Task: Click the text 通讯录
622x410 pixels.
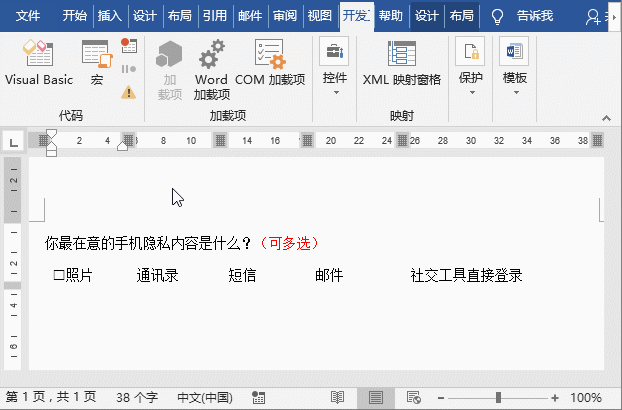Action: tap(157, 275)
